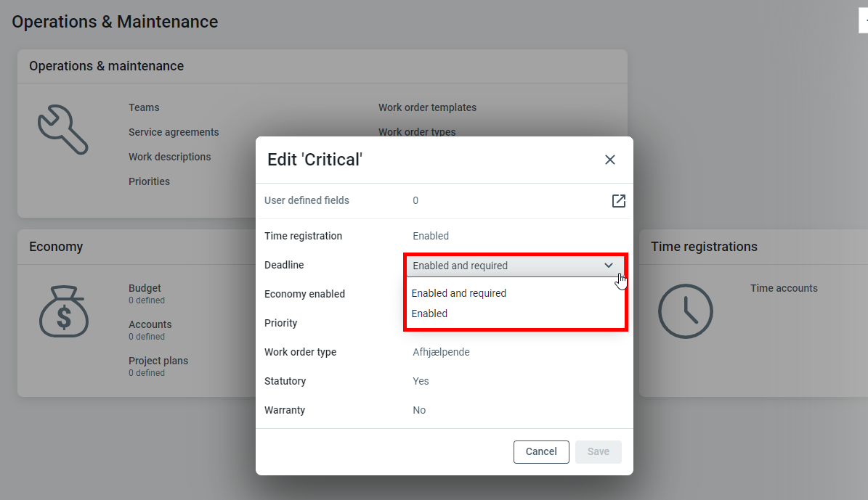Open user defined fields external link icon

tap(618, 201)
